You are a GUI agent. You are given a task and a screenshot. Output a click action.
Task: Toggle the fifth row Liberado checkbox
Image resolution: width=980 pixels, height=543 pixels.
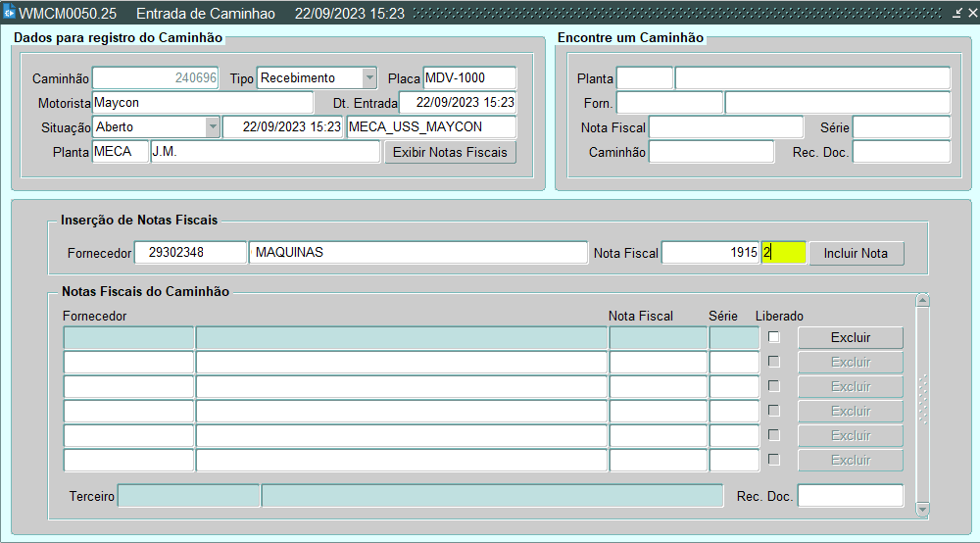[774, 435]
